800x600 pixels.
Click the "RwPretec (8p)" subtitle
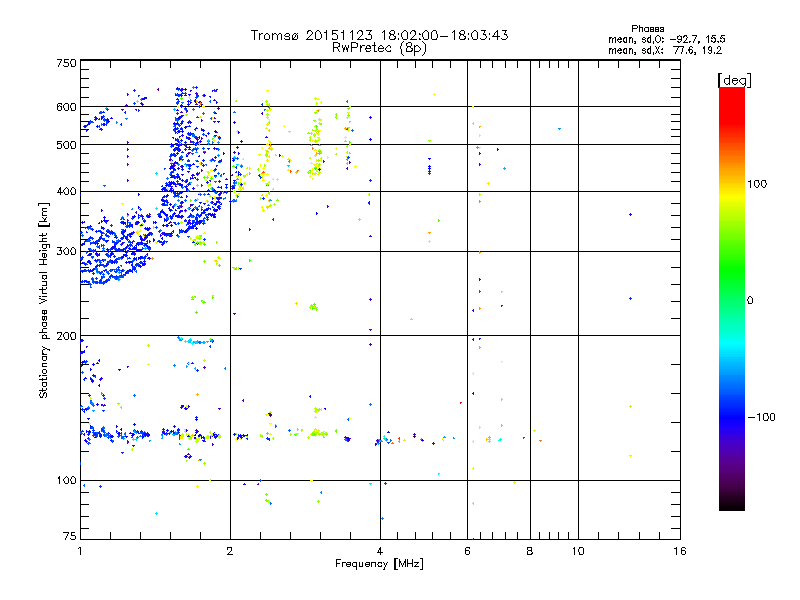pyautogui.click(x=379, y=48)
